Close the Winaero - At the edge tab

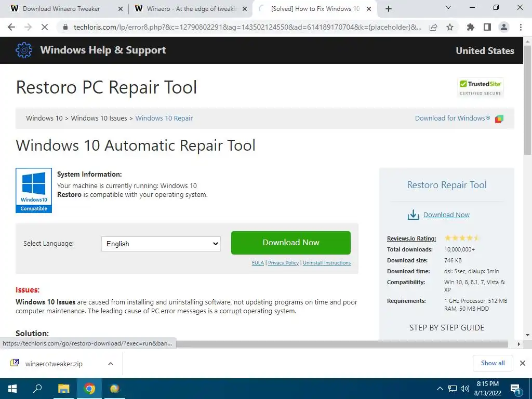(245, 9)
